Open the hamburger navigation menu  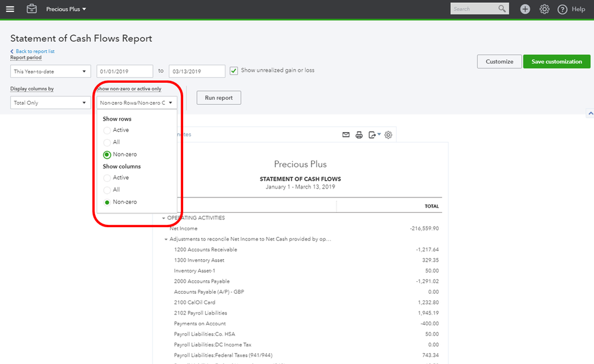point(10,9)
